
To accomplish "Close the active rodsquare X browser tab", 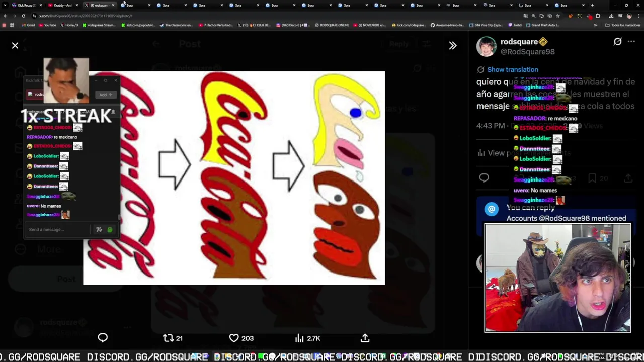I will [113, 5].
